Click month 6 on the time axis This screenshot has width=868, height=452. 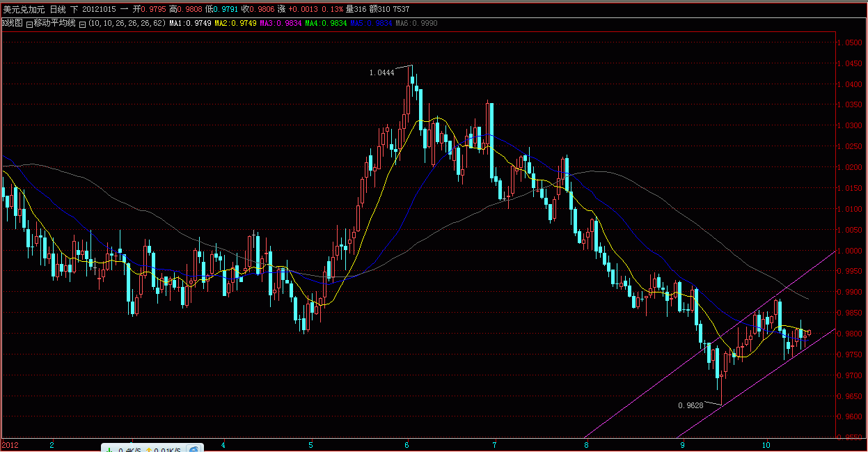[407, 444]
